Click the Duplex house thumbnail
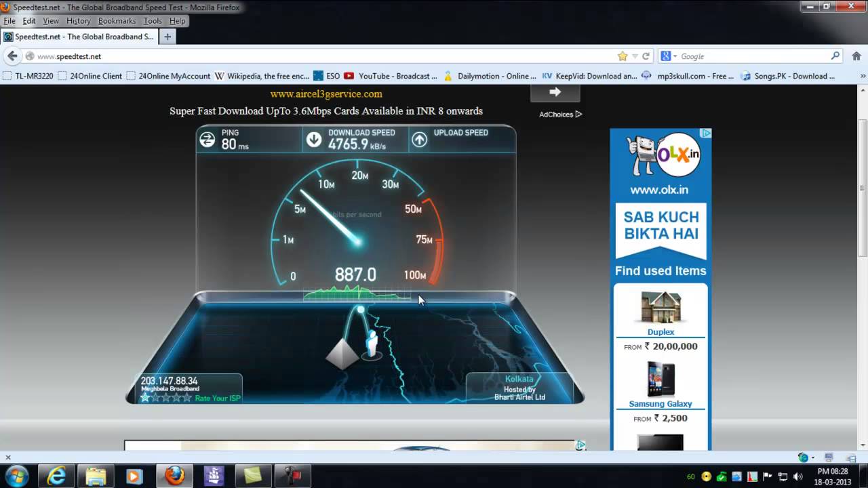The width and height of the screenshot is (868, 488). [660, 308]
